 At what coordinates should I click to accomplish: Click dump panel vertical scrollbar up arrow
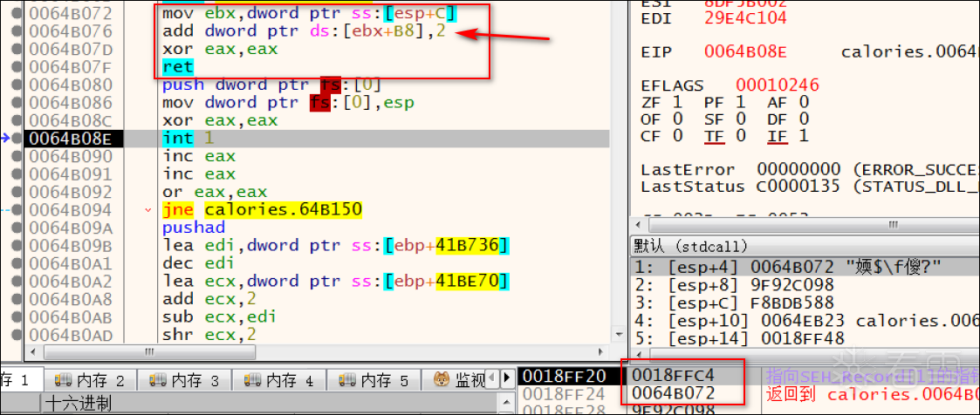(x=505, y=403)
